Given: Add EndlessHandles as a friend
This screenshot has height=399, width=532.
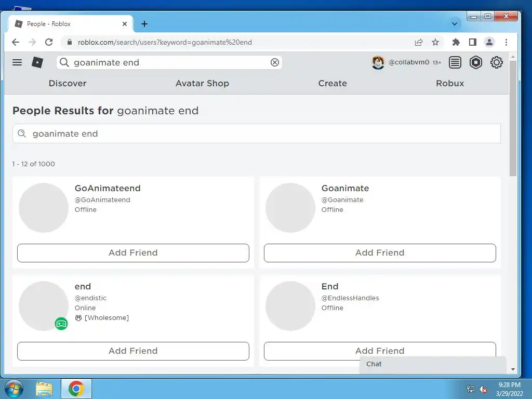Looking at the screenshot, I should click(380, 350).
